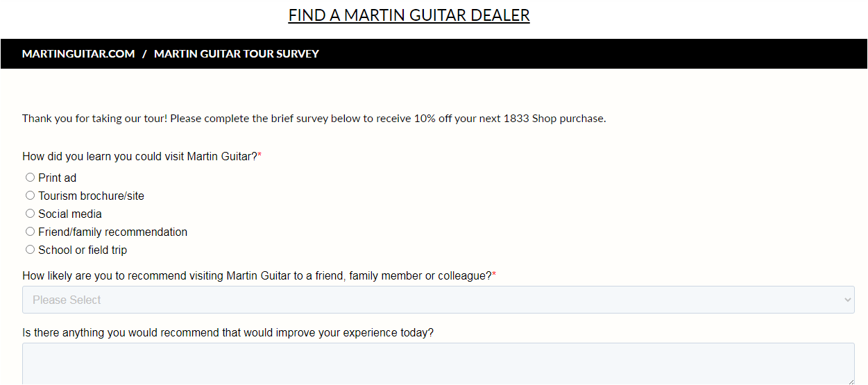Click the "Social media" label text
The width and height of the screenshot is (868, 385).
coord(70,214)
